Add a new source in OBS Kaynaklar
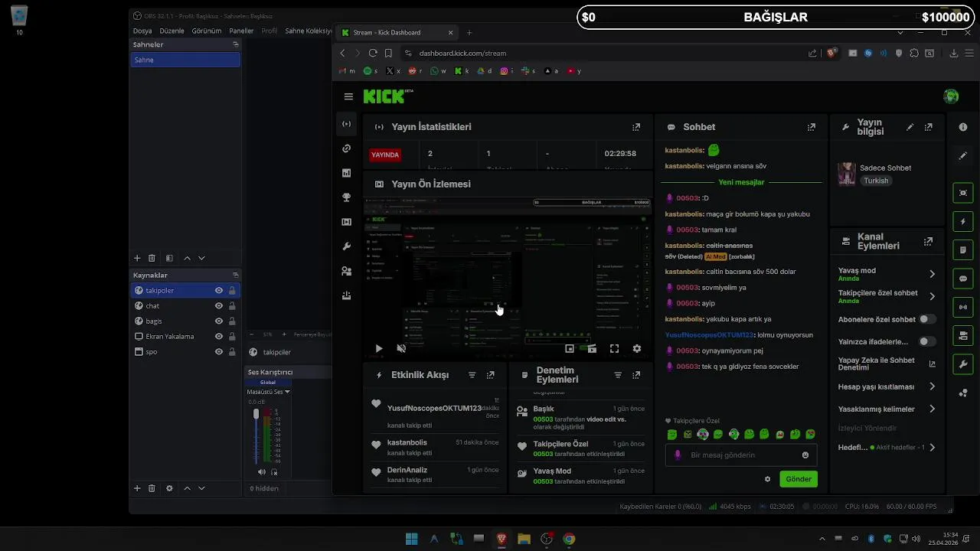This screenshot has height=551, width=980. [x=137, y=488]
